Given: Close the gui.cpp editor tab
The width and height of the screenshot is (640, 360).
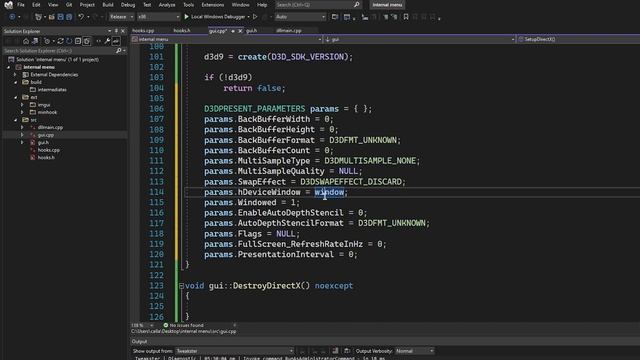Looking at the screenshot, I should coord(240,31).
